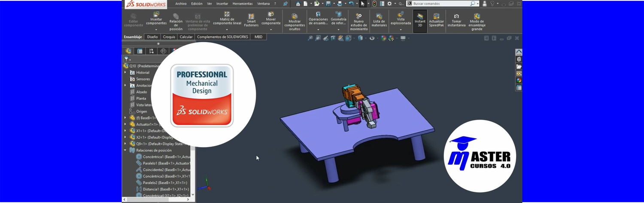
Task: Expand the (f) BaseB<1> component
Action: [x=126, y=117]
